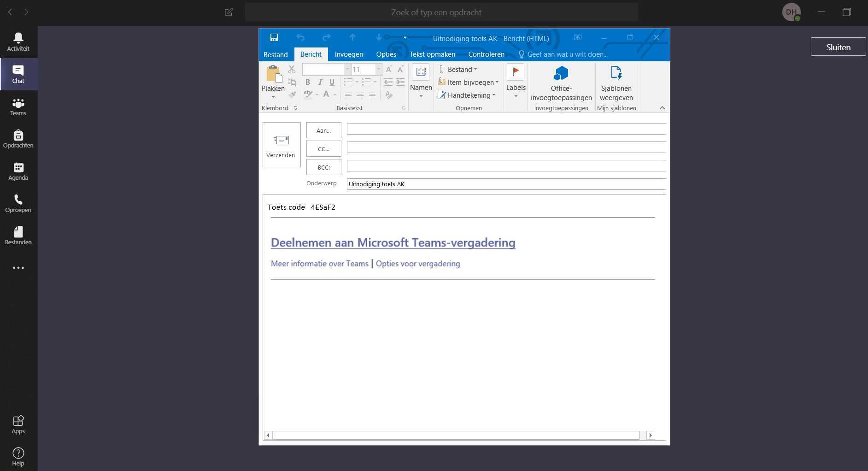Screen dimensions: 868x471
Task: Click the Verzenden send button
Action: click(281, 145)
